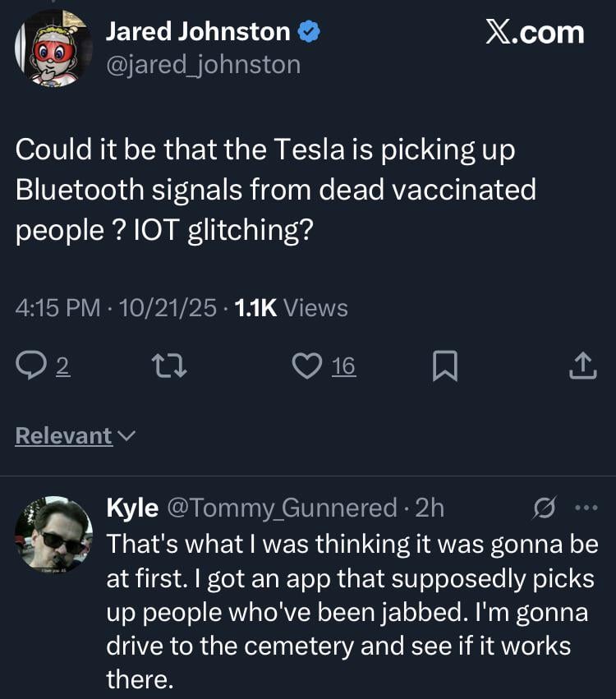This screenshot has width=616, height=699.
Task: Click the slashed circle icon on Kyle's reply
Action: click(x=545, y=509)
